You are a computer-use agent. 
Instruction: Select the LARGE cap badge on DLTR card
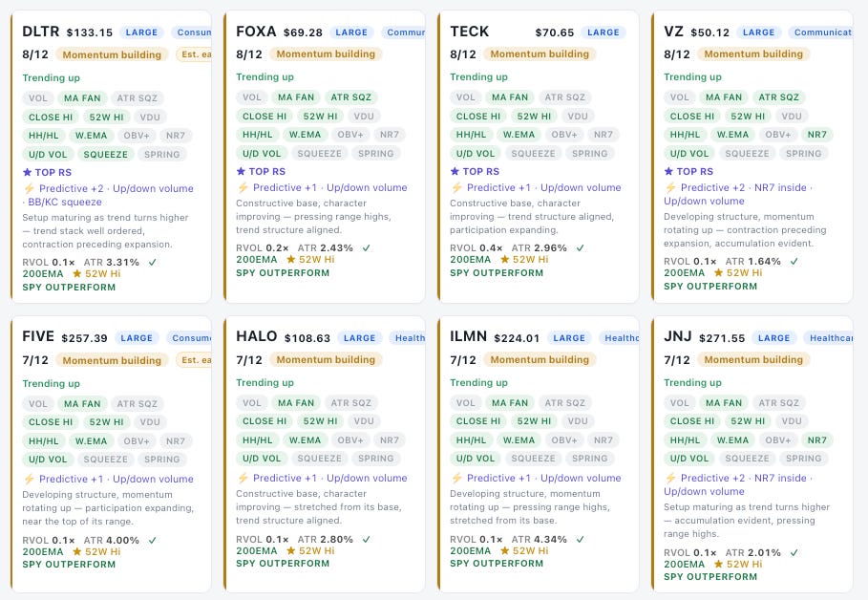[141, 32]
